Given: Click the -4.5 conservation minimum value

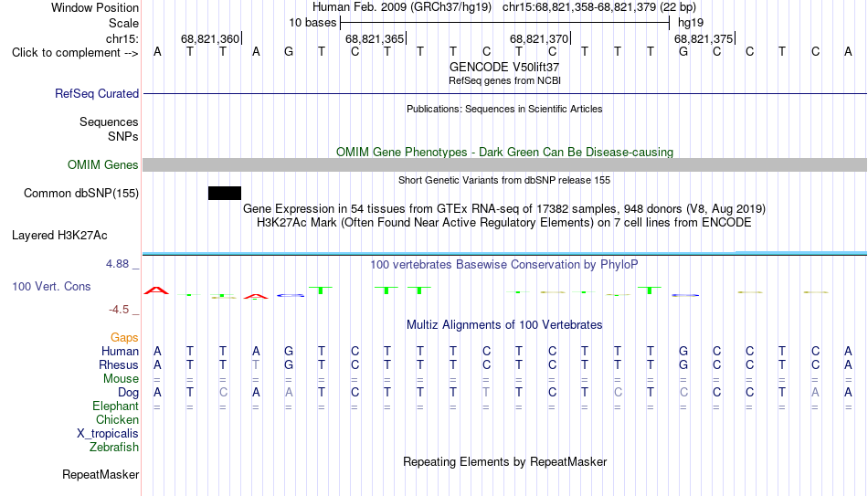Looking at the screenshot, I should point(119,310).
